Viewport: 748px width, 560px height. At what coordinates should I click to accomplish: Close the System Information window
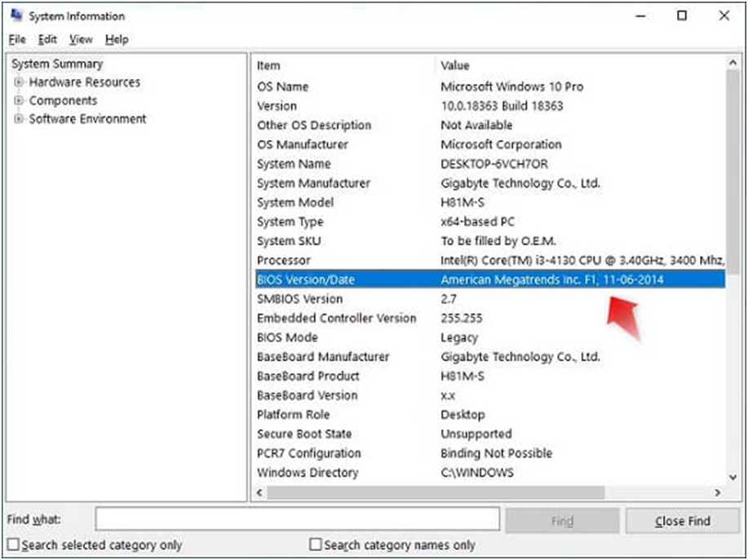724,15
